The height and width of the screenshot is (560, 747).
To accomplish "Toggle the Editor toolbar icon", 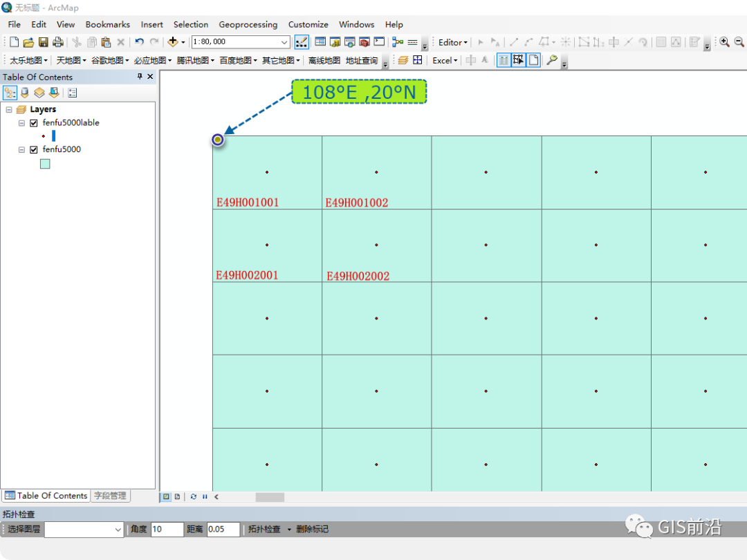I will 301,42.
